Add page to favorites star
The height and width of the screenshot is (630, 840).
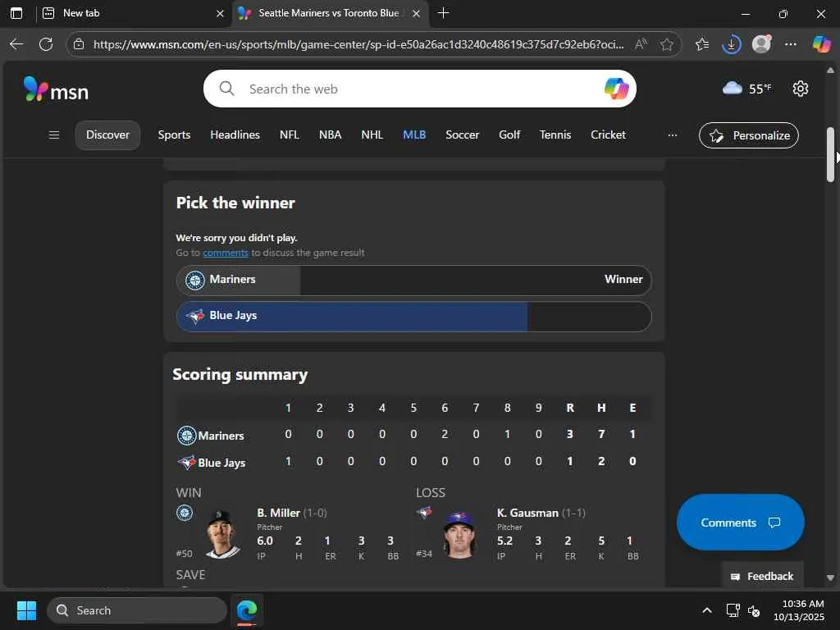(666, 44)
